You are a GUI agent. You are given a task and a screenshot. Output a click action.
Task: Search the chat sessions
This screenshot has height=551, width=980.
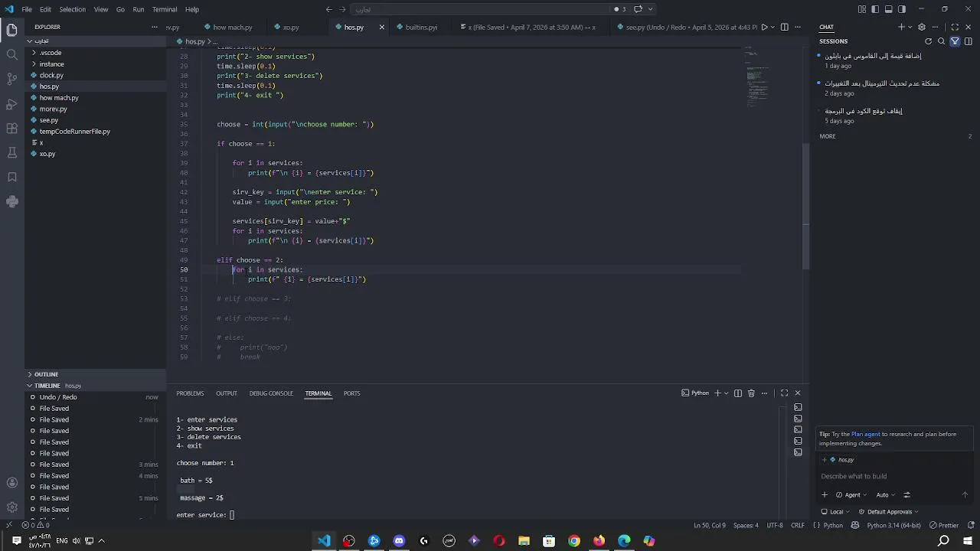[x=942, y=41]
